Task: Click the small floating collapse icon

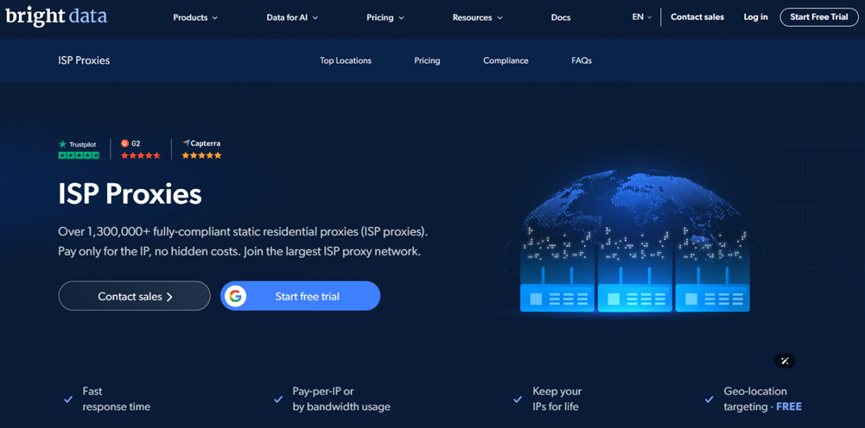Action: pyautogui.click(x=785, y=361)
